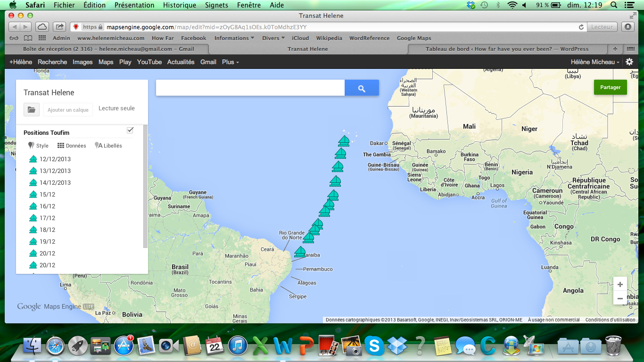Open the Libellés labels option
The image size is (644, 362).
tap(108, 146)
